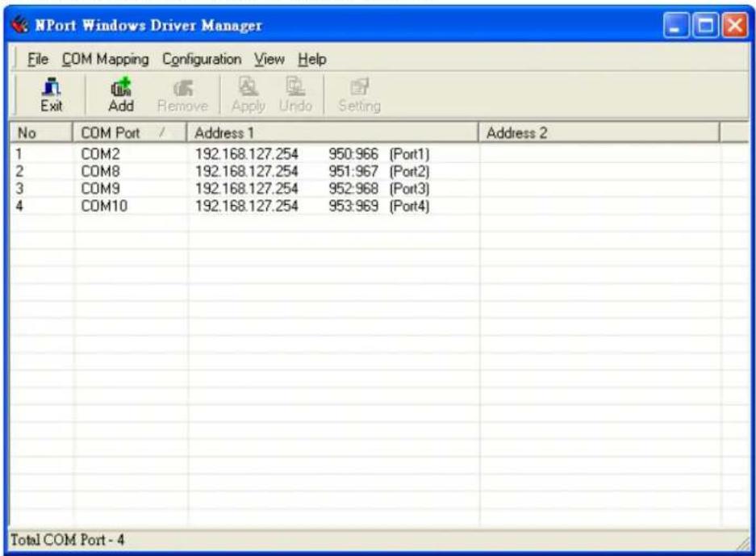This screenshot has width=756, height=556.
Task: Select the COM8 row
Action: 379,172
